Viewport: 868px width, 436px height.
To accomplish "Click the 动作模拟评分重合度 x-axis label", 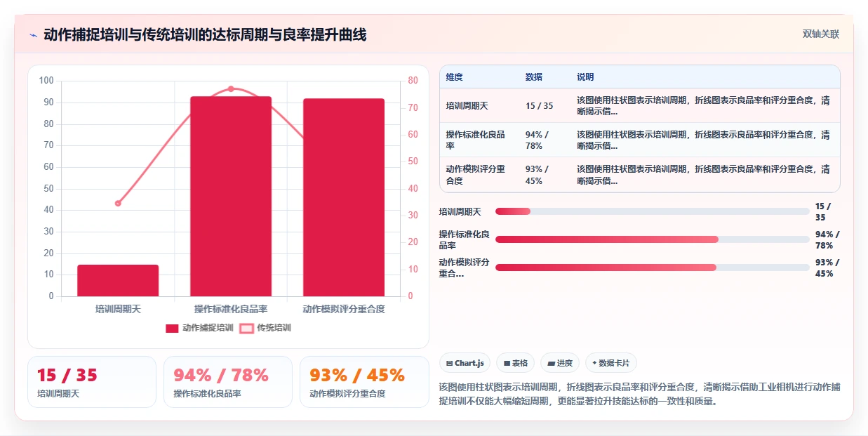I will (x=344, y=308).
